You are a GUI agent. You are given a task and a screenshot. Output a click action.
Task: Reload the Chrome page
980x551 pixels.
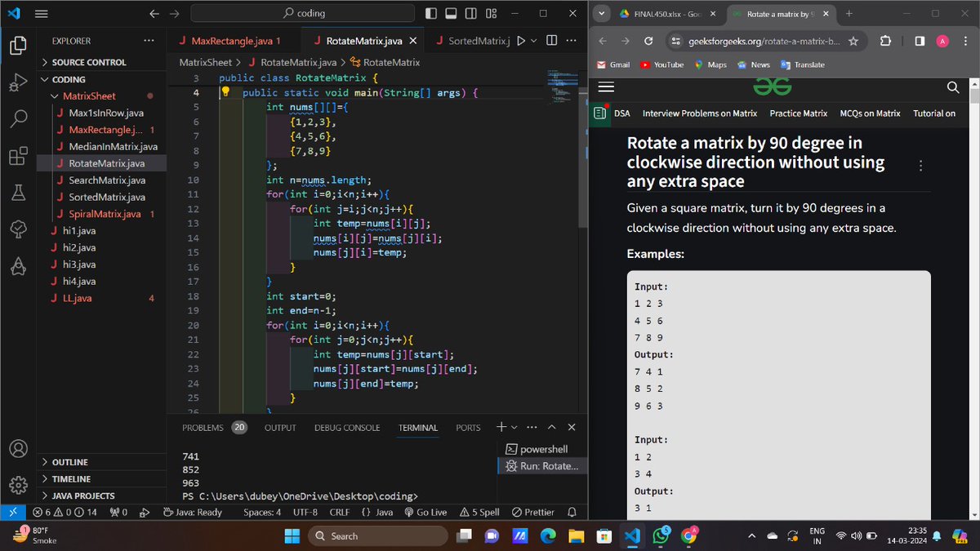coord(648,41)
